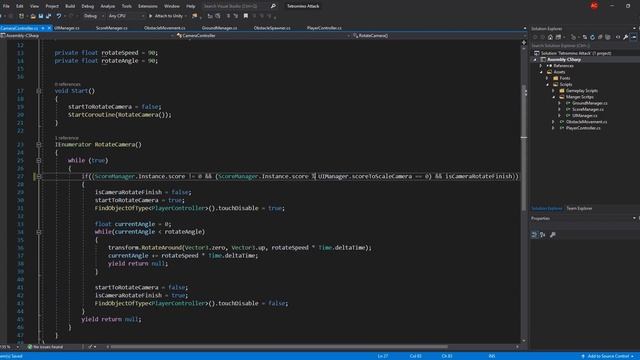Select ScoreManager.cs in Solution Explorer
The height and width of the screenshot is (360, 640).
click(x=588, y=109)
